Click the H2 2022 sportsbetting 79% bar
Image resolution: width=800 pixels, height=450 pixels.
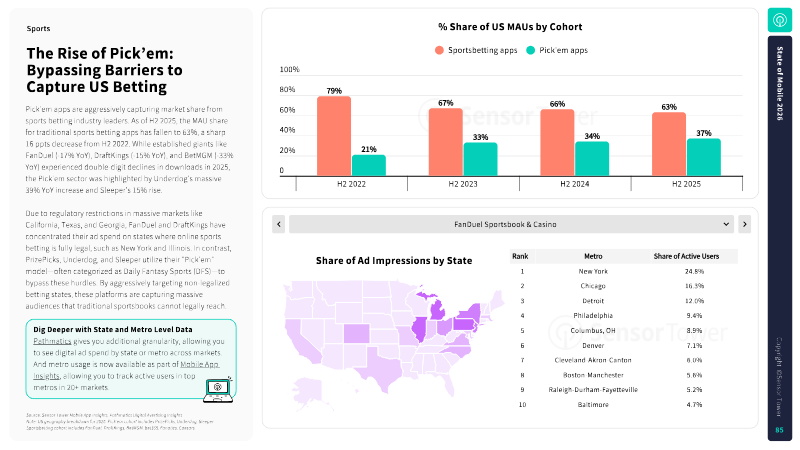(x=334, y=136)
